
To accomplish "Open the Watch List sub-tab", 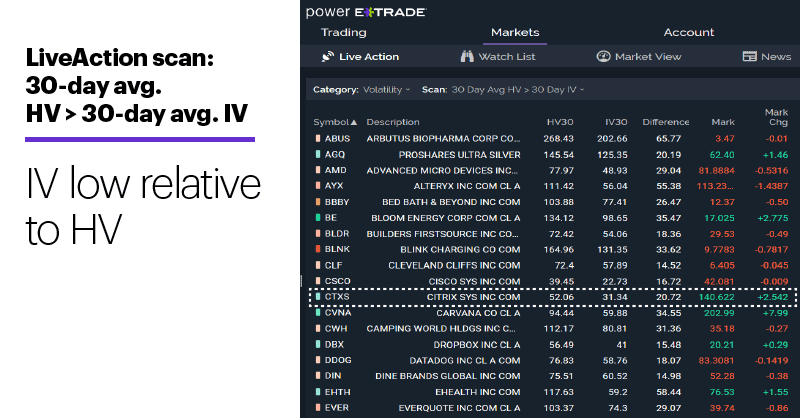I will click(x=497, y=57).
